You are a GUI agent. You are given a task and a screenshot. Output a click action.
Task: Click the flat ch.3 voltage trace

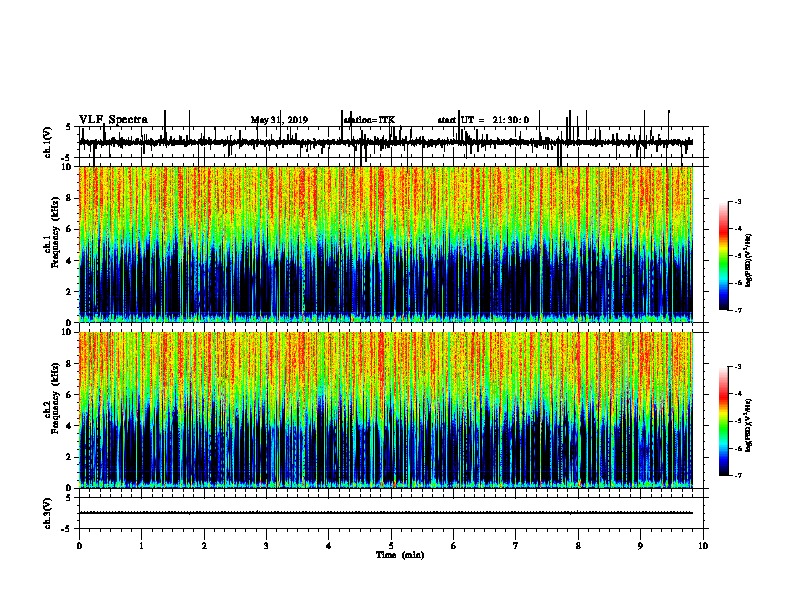pos(386,513)
